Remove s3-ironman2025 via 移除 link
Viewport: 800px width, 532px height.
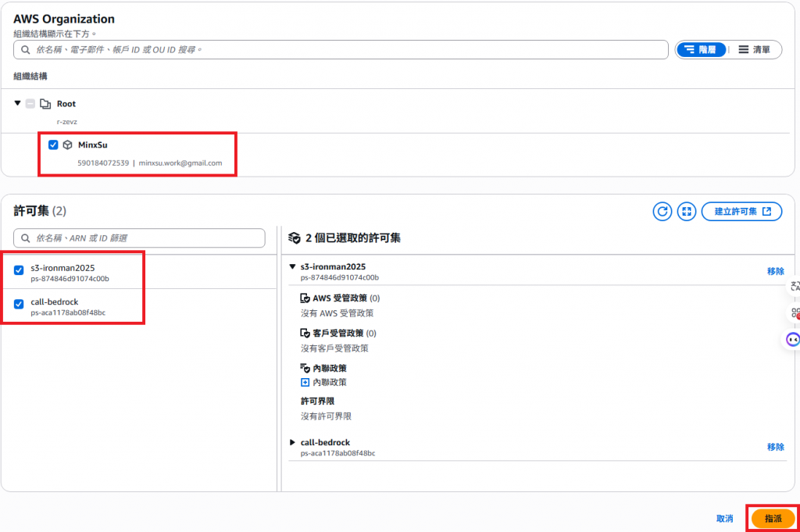pos(776,271)
